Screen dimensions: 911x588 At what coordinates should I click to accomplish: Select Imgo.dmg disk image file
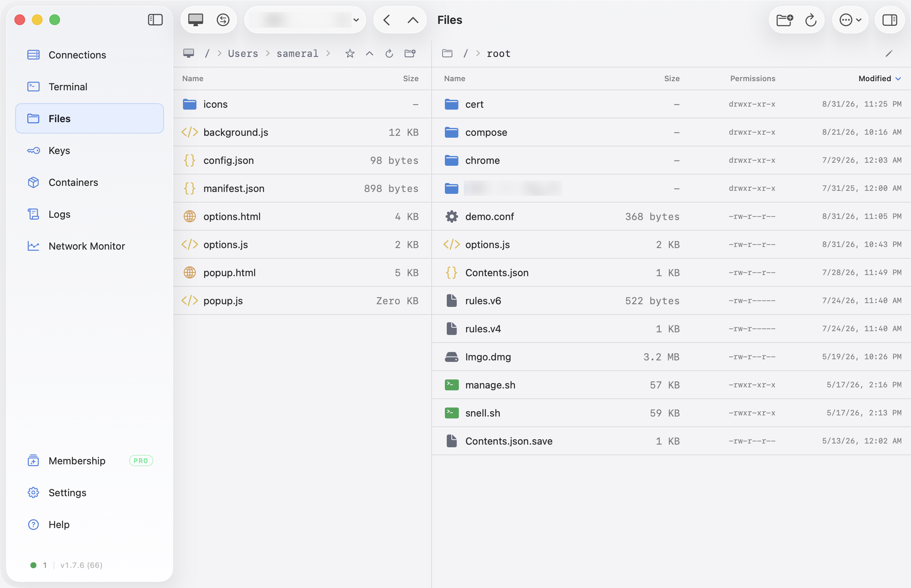[671, 357]
